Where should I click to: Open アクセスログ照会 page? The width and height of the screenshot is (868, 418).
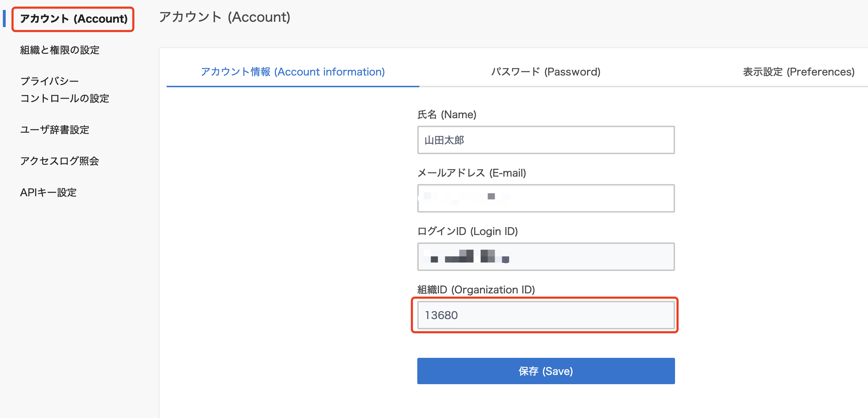click(x=59, y=161)
